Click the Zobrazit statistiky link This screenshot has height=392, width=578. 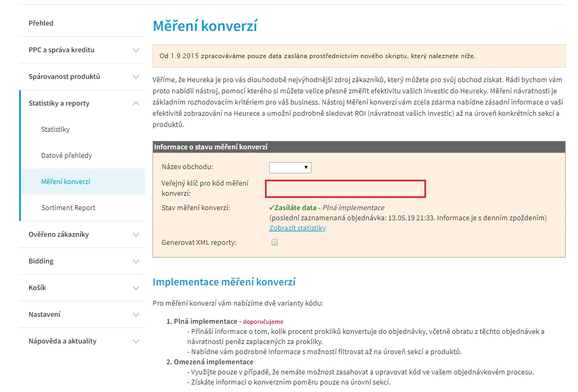click(x=298, y=228)
